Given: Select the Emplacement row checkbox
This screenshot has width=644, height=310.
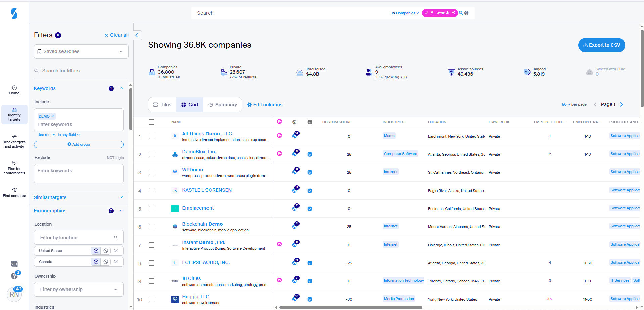Looking at the screenshot, I should [152, 209].
